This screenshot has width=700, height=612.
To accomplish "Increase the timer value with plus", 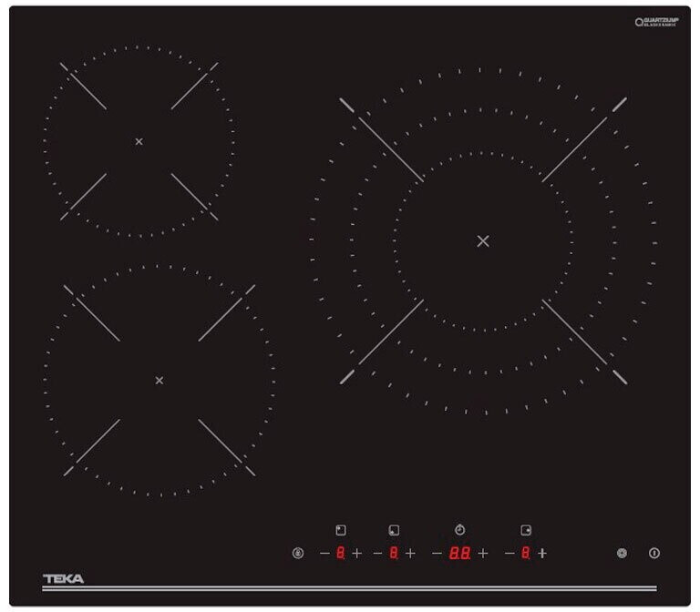I will click(482, 553).
